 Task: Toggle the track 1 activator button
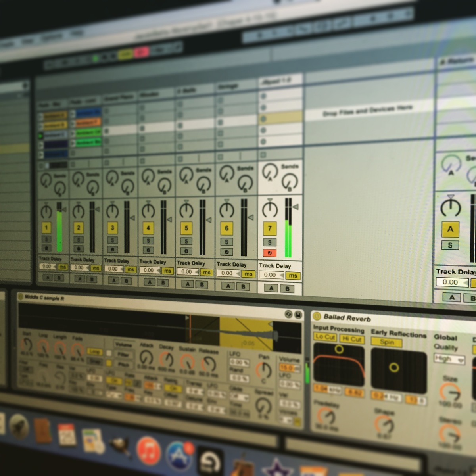(46, 227)
